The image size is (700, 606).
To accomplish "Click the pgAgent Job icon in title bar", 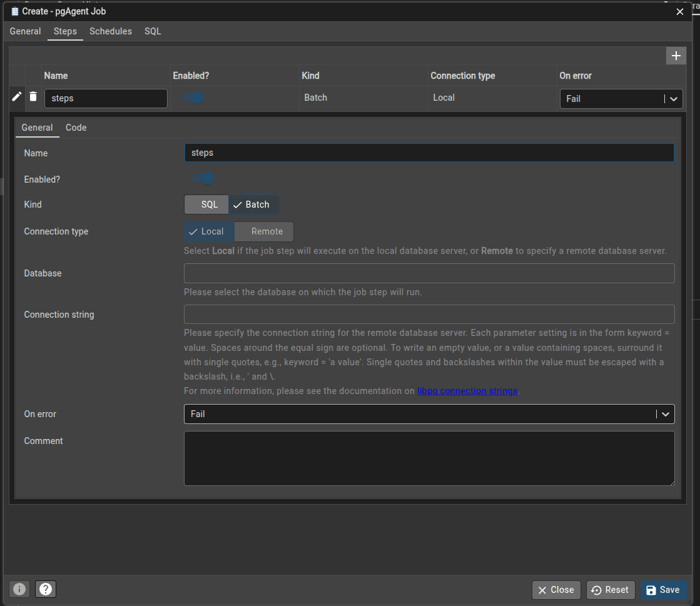I will coord(14,11).
